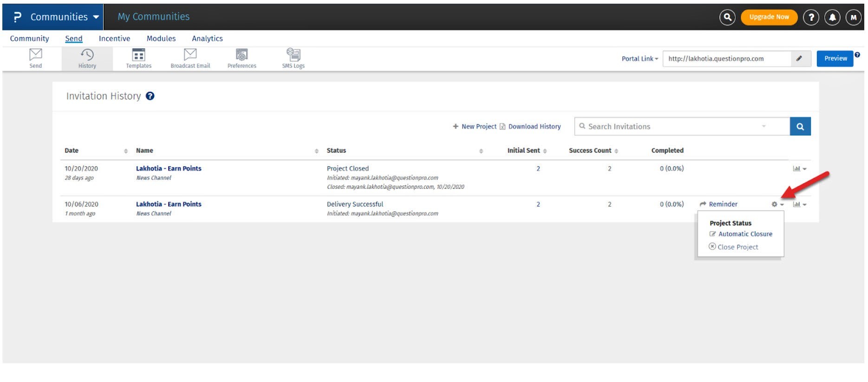Open SMS Logs toolbar icon

pos(293,58)
